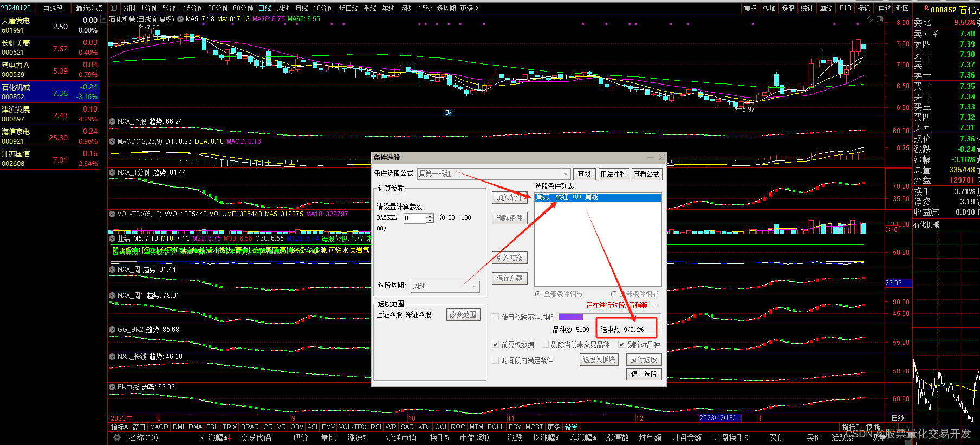Collapse the MACD(12,26,9) indicator circle icon
The width and height of the screenshot is (980, 445).
coord(112,141)
